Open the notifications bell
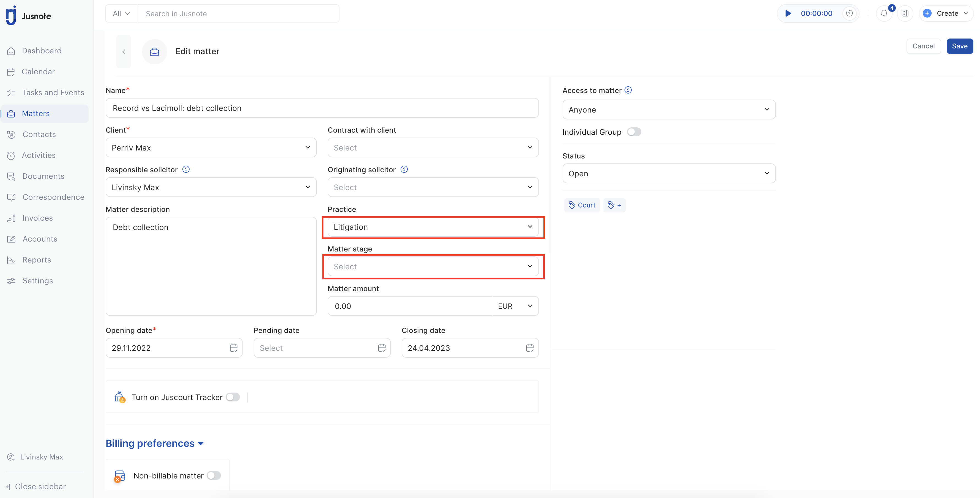980x498 pixels. (x=884, y=13)
